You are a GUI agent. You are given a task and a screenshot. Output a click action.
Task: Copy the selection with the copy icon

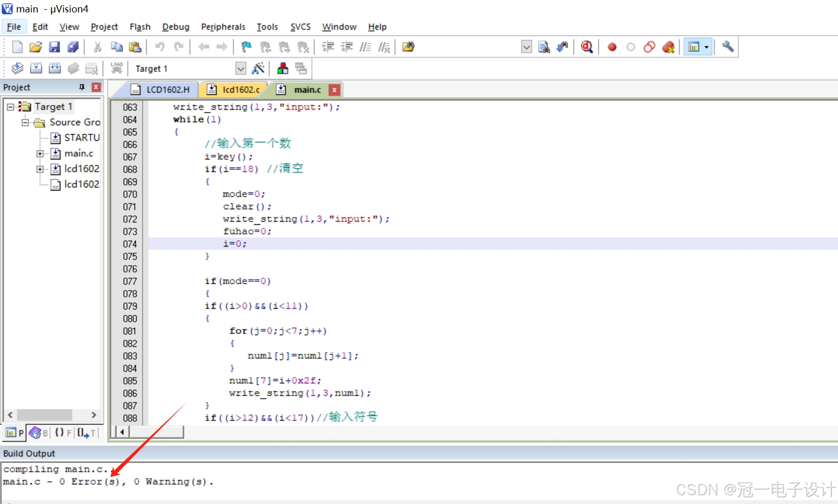coord(117,47)
